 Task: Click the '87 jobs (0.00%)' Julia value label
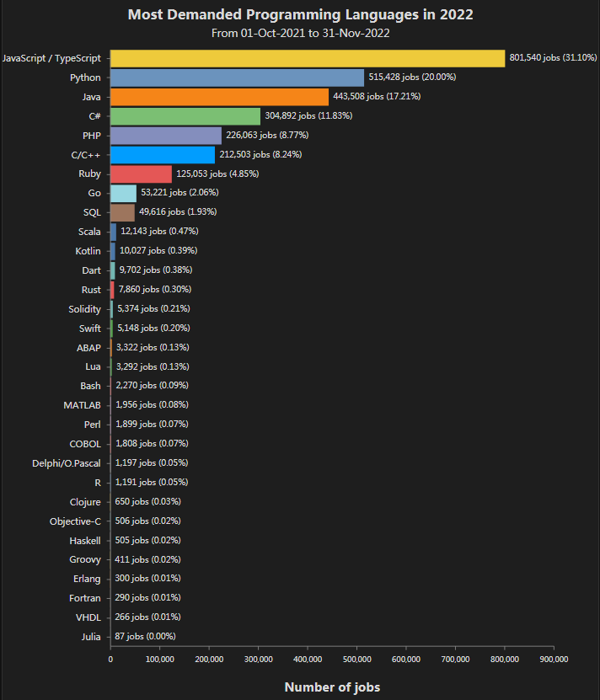145,637
